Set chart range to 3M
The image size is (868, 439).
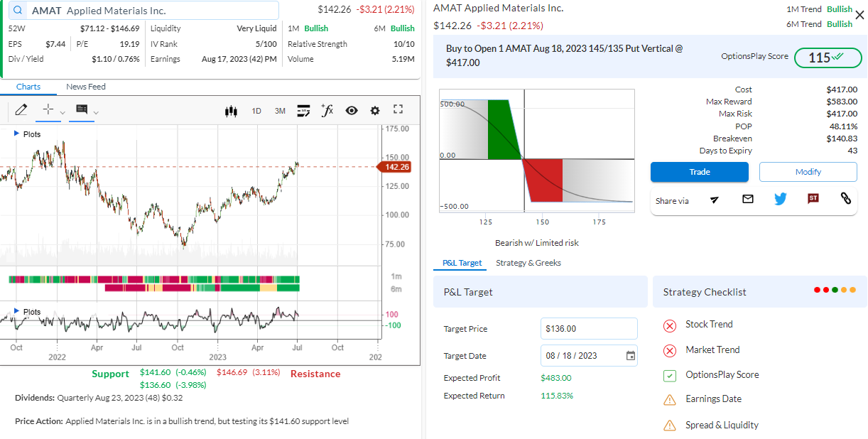click(x=280, y=111)
